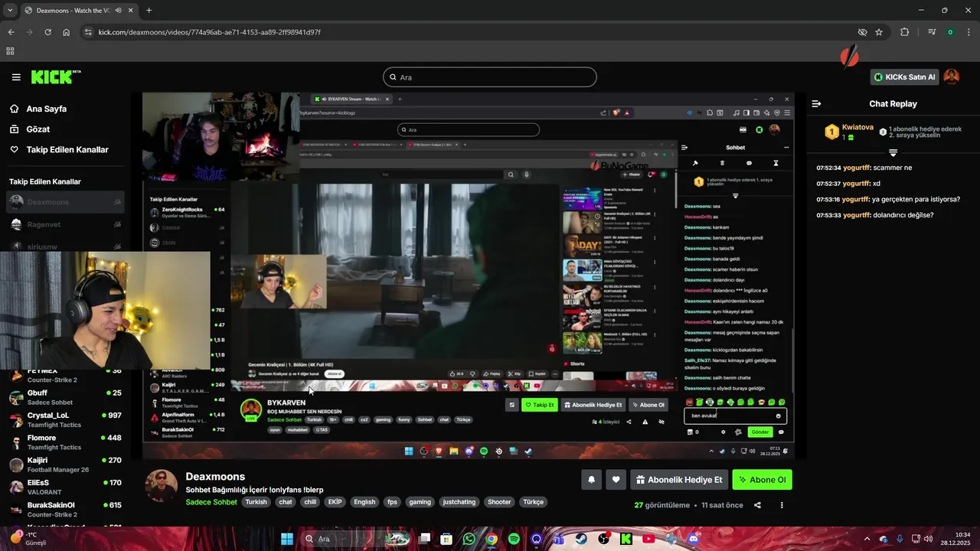The width and height of the screenshot is (980, 551).
Task: Open Chrome apps grid shortcut
Action: click(x=10, y=51)
